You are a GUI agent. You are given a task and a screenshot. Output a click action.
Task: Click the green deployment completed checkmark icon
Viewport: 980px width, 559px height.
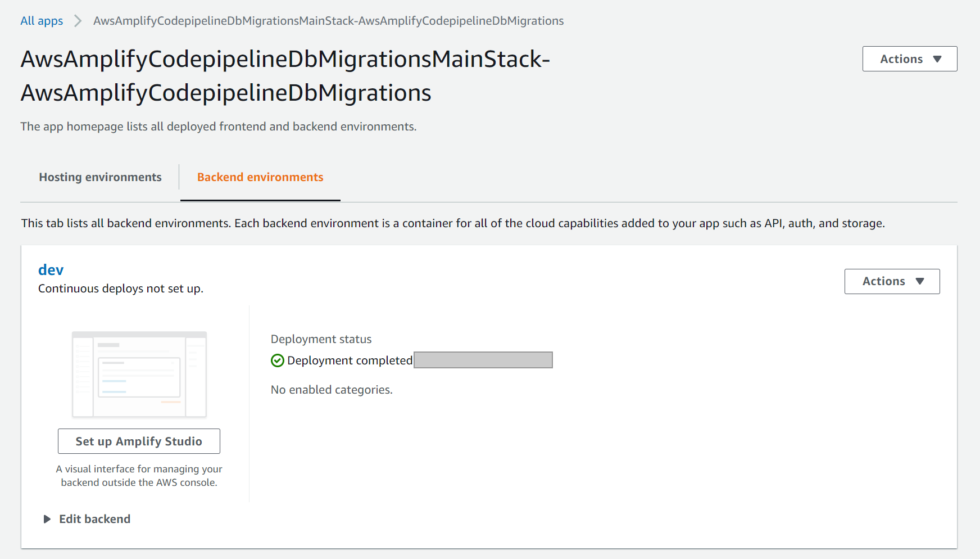point(278,360)
